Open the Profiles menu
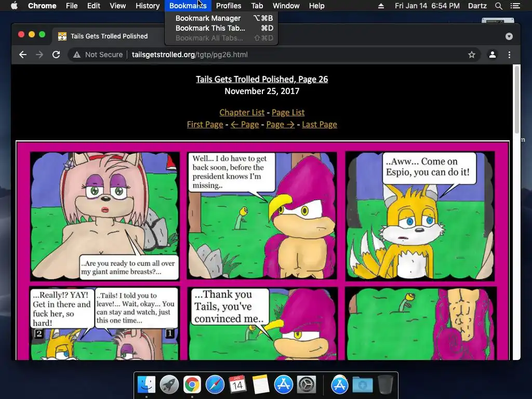Image resolution: width=532 pixels, height=399 pixels. point(229,6)
